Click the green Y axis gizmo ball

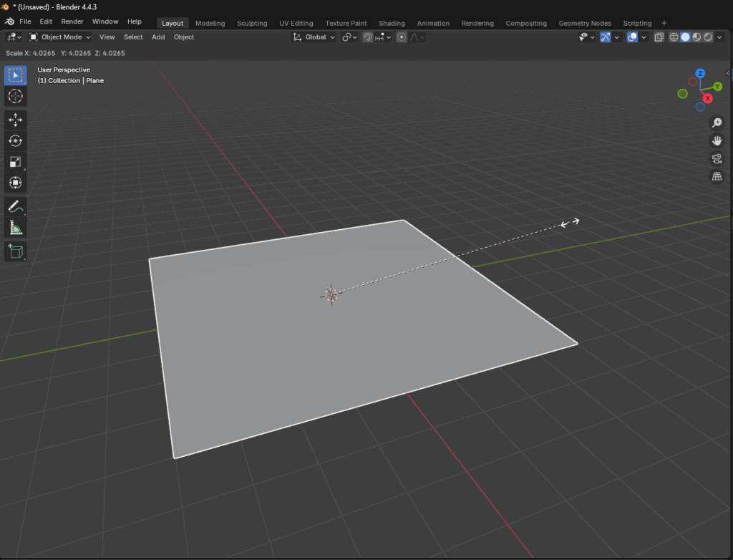click(717, 86)
